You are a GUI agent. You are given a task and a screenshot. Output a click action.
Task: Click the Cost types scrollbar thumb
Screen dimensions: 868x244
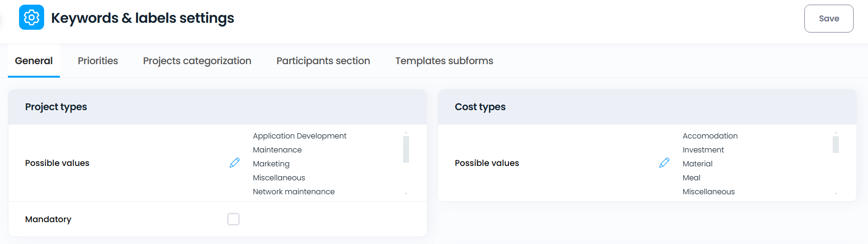click(835, 145)
